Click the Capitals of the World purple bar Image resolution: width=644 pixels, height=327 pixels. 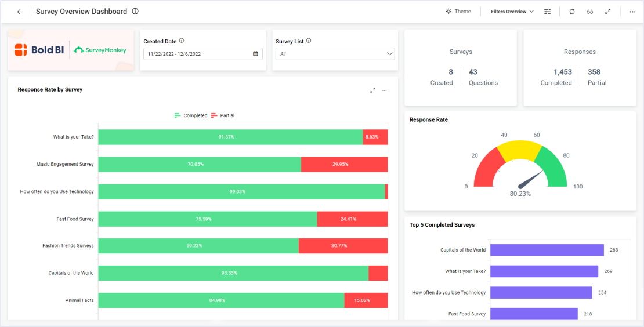[547, 250]
